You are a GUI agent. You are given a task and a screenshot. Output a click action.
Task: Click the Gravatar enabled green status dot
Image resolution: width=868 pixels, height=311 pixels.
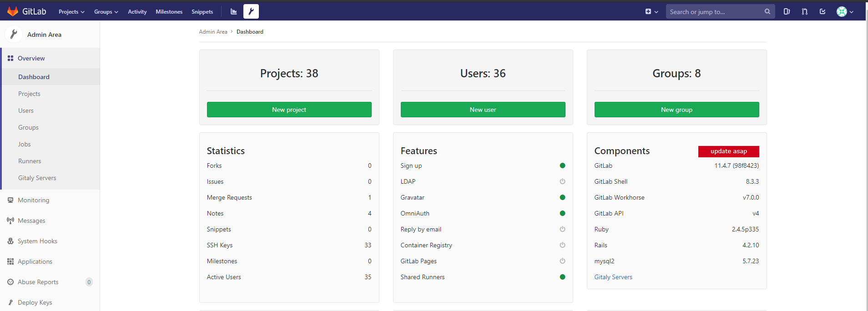[x=562, y=197]
